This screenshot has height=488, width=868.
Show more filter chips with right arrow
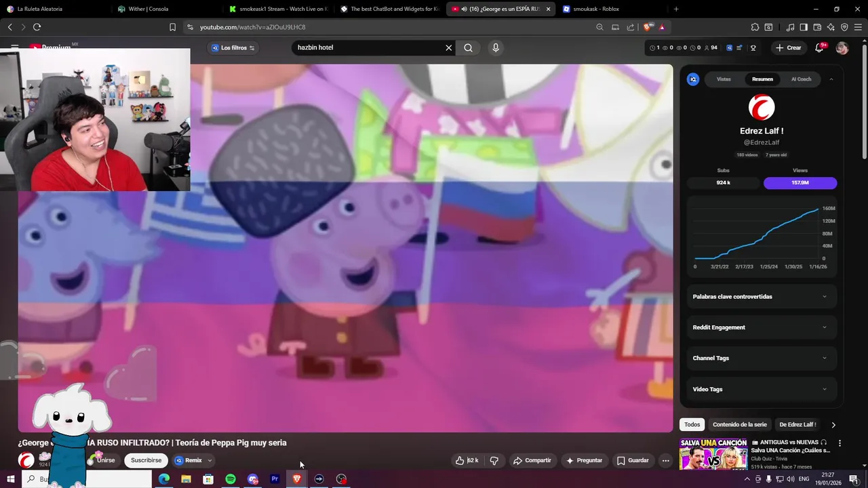point(833,425)
